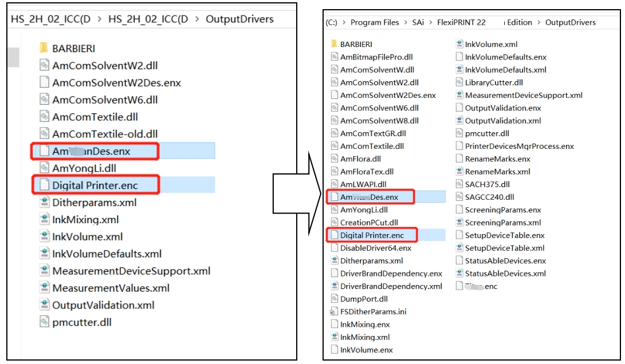Select the FSDitherParams.ini file icon
The image size is (625, 364).
point(335,312)
